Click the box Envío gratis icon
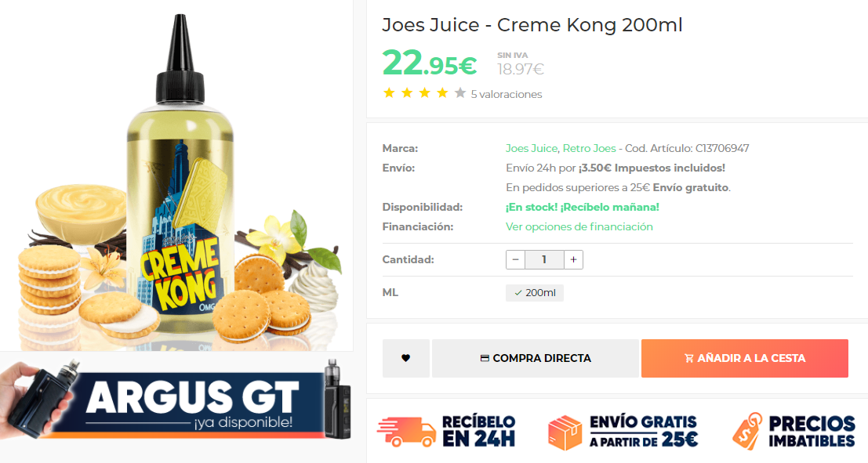868x463 pixels. point(565,432)
